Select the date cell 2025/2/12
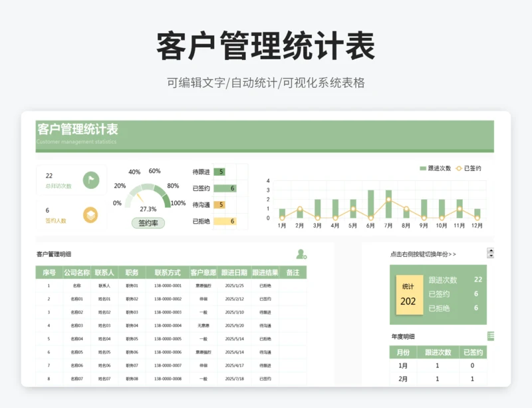532x408 pixels. [x=235, y=299]
